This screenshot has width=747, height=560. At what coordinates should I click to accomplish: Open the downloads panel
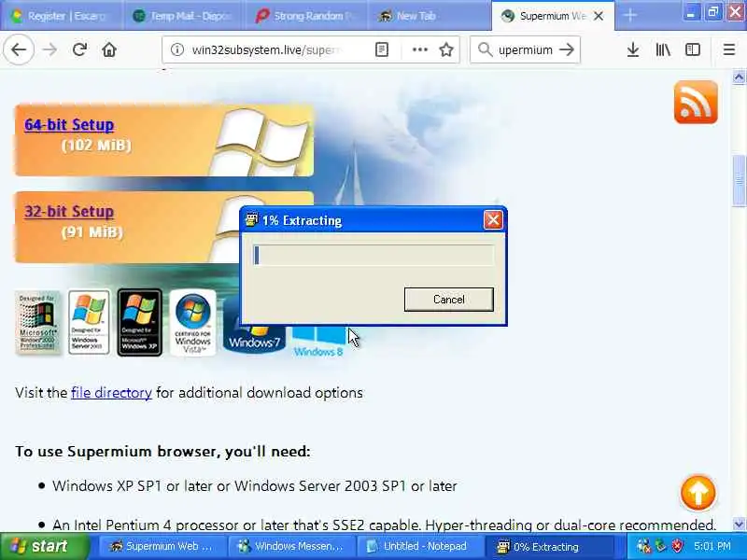(633, 49)
